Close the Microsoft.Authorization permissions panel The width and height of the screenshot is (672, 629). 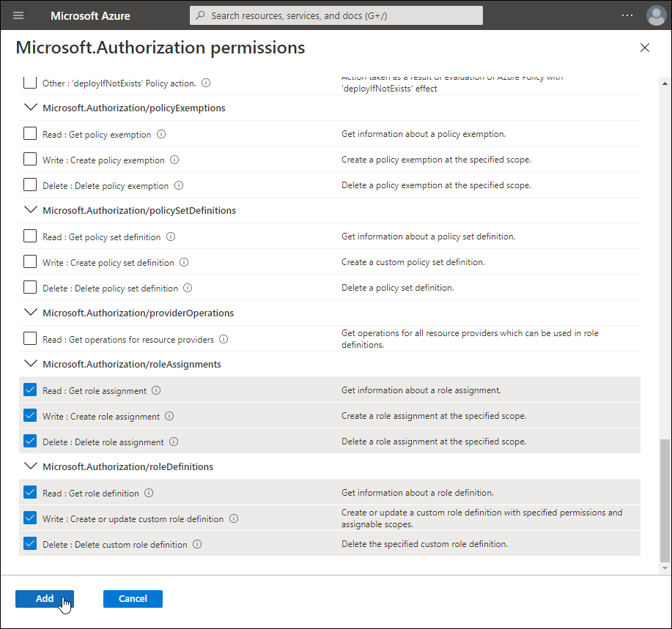tap(645, 48)
